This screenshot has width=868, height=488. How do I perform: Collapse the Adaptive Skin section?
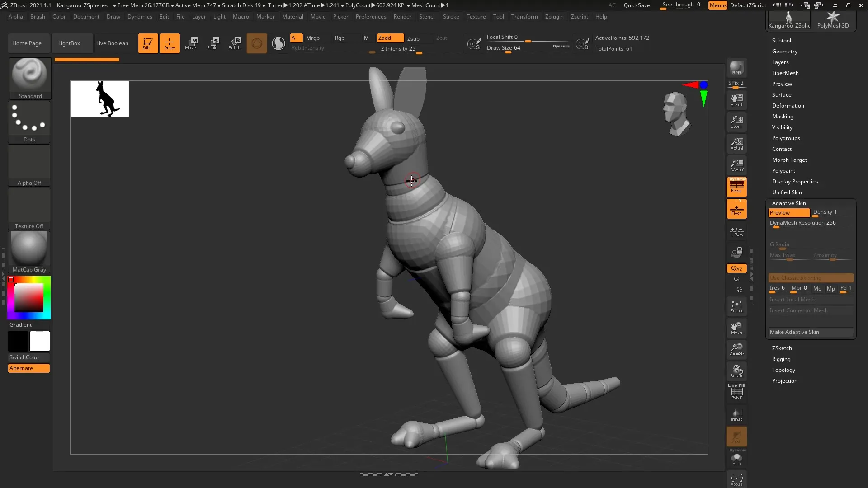pos(789,203)
